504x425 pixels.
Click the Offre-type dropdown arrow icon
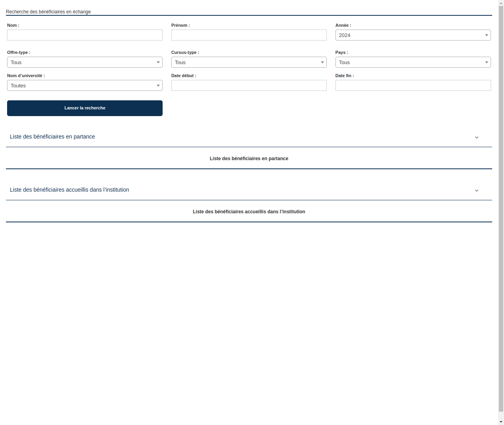click(x=158, y=62)
